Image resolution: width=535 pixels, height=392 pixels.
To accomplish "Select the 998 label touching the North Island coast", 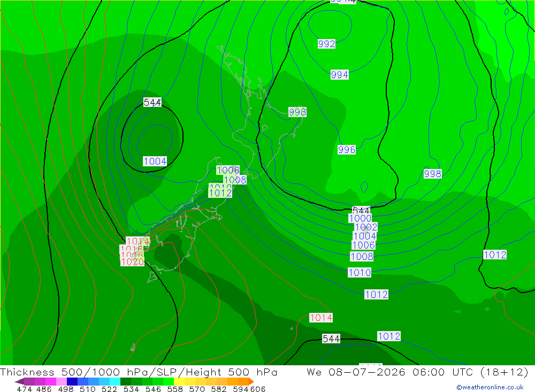I will coord(297,112).
